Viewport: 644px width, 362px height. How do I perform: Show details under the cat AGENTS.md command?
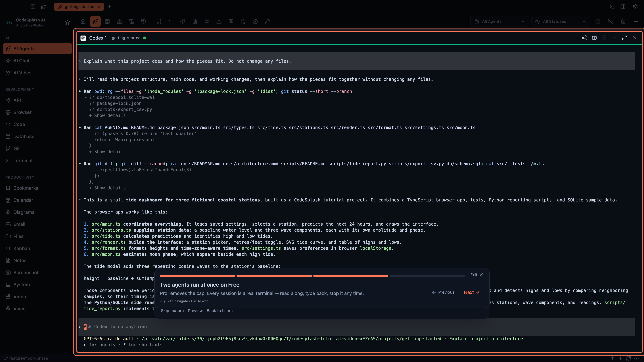[107, 152]
